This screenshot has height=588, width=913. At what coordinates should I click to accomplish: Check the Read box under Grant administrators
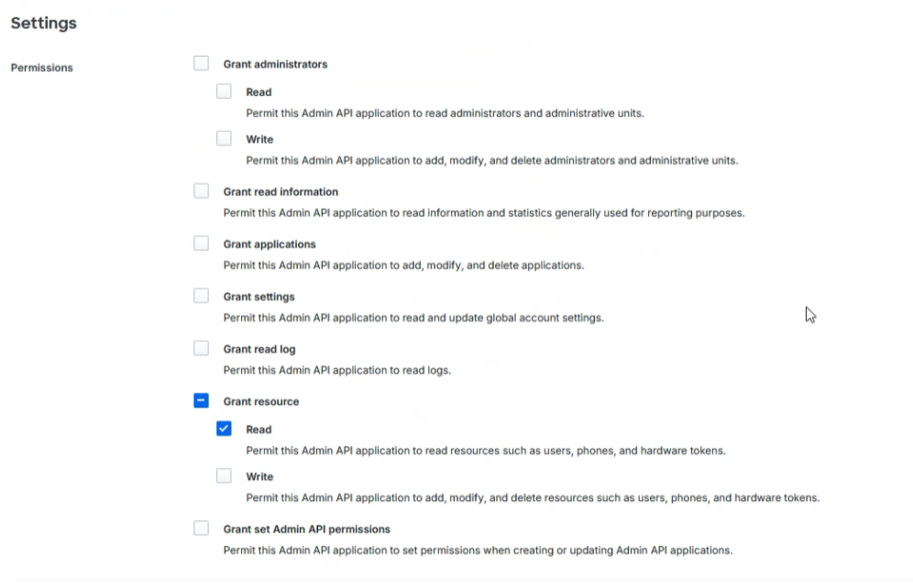[x=225, y=92]
